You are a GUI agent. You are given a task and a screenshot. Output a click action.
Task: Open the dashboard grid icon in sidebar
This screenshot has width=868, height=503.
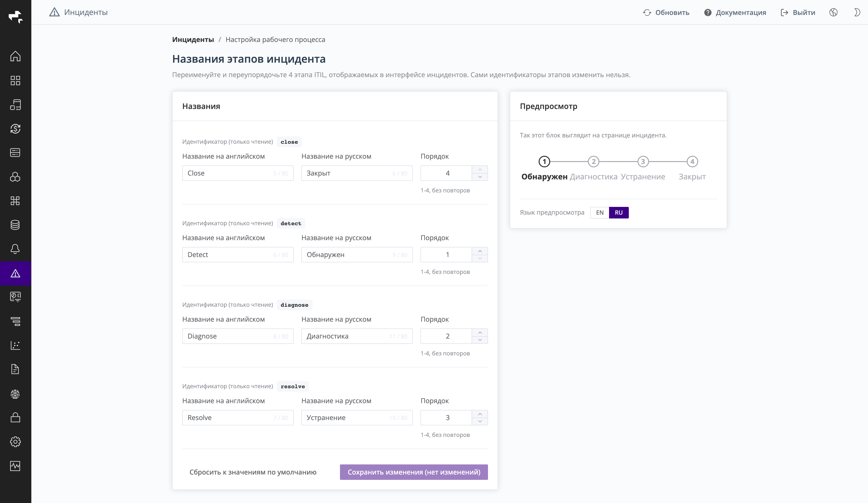coord(15,80)
